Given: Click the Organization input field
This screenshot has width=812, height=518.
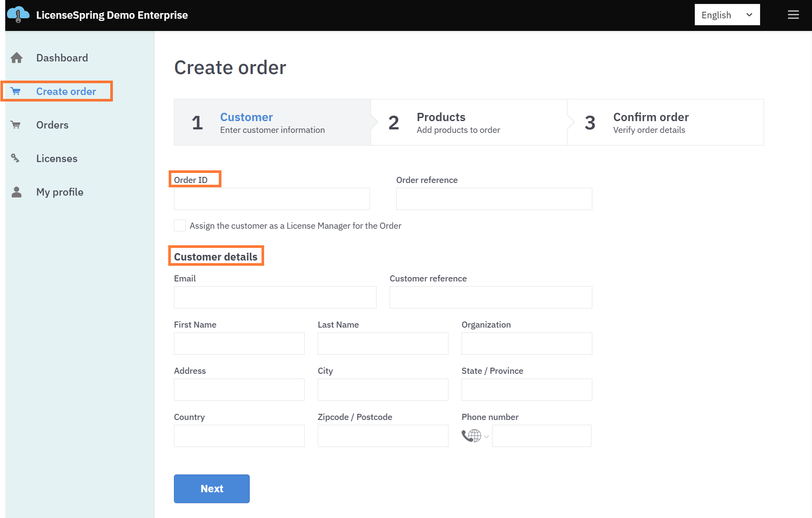Looking at the screenshot, I should (x=527, y=344).
